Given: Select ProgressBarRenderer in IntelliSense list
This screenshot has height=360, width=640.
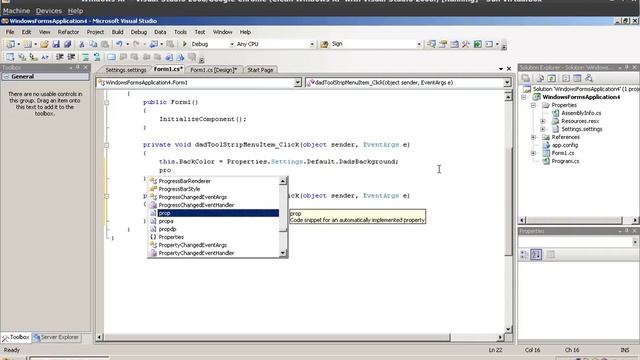Looking at the screenshot, I should [184, 181].
